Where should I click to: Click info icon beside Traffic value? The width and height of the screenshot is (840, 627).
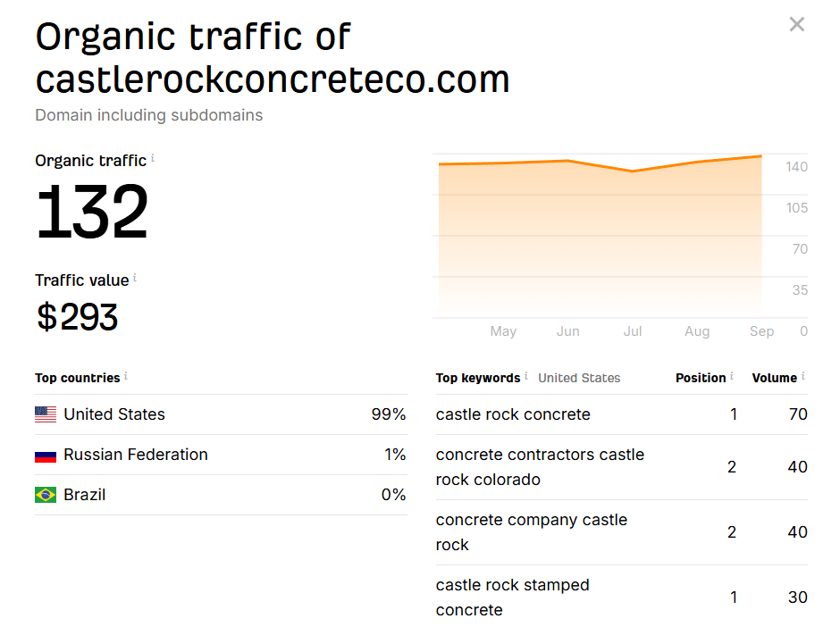135,278
